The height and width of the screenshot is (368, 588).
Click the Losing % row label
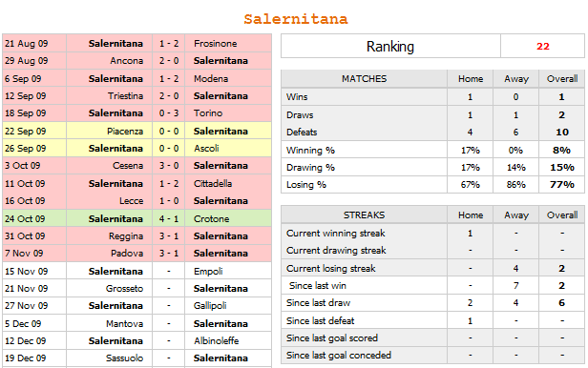tap(306, 185)
